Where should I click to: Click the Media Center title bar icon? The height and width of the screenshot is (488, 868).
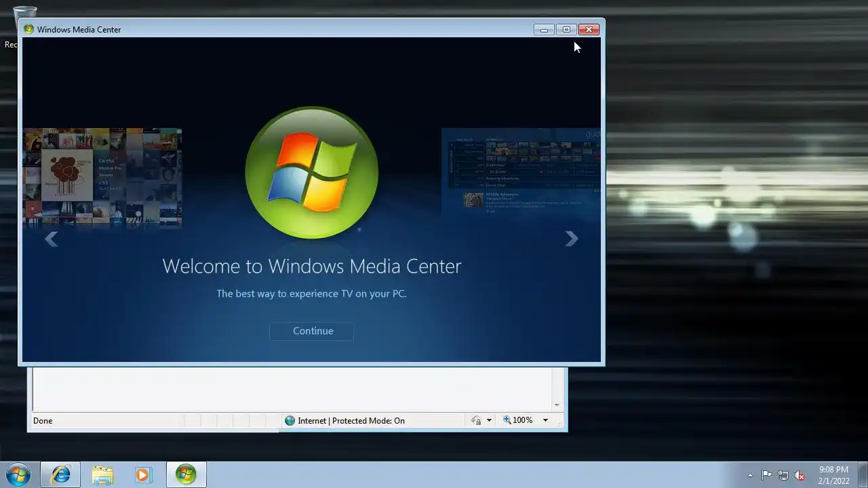click(28, 29)
